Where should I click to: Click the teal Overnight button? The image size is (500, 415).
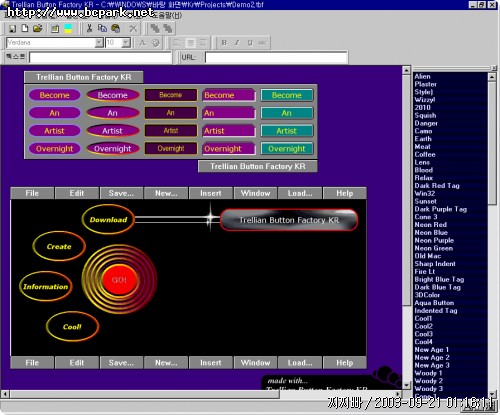coord(287,149)
